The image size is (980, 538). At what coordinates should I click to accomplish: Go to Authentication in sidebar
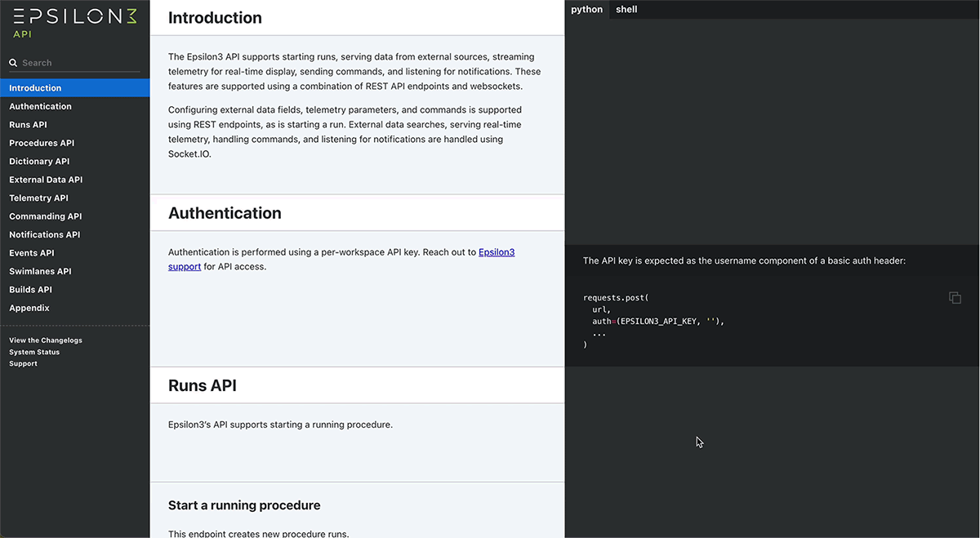coord(40,106)
